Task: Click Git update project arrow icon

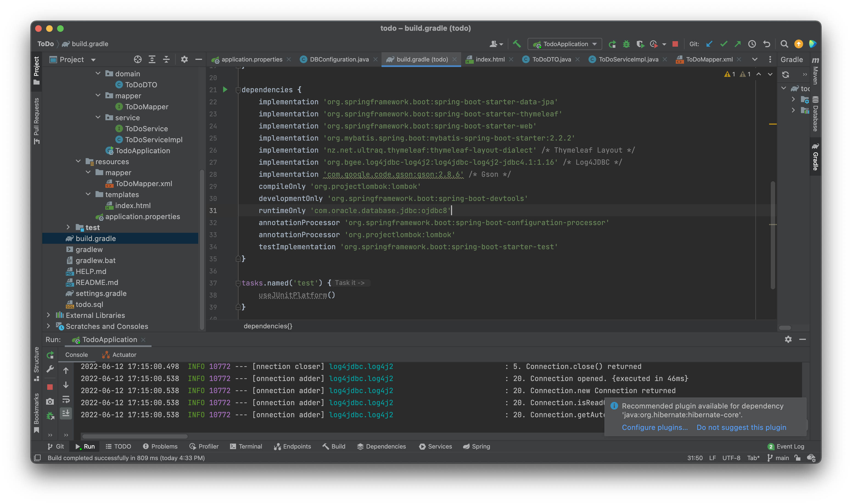Action: (709, 44)
